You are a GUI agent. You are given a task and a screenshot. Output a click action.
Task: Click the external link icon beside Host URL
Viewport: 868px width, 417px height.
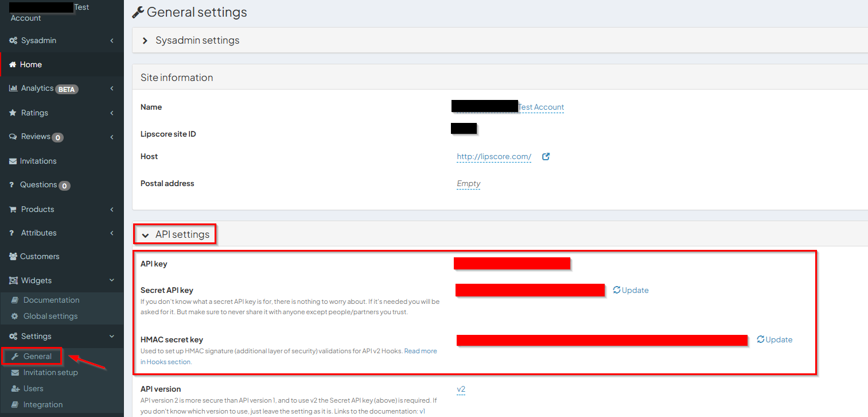pyautogui.click(x=546, y=157)
